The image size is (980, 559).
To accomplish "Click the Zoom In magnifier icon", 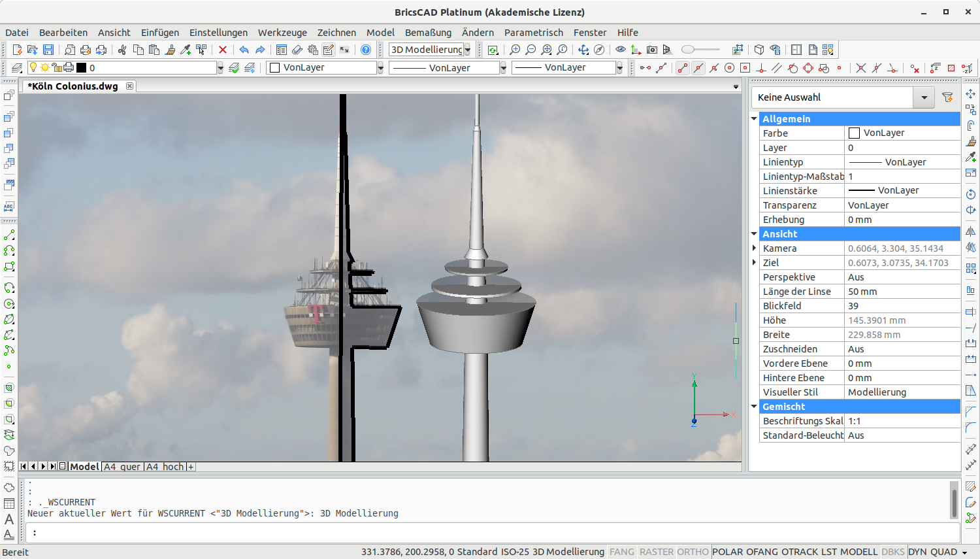I will point(515,50).
